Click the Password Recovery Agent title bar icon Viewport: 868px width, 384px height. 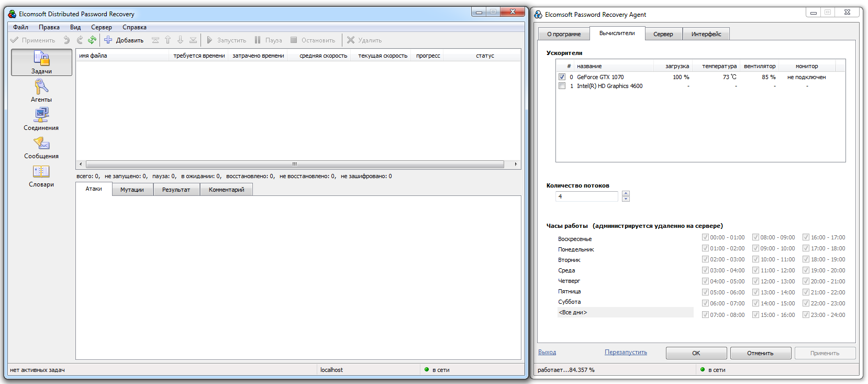(x=538, y=15)
